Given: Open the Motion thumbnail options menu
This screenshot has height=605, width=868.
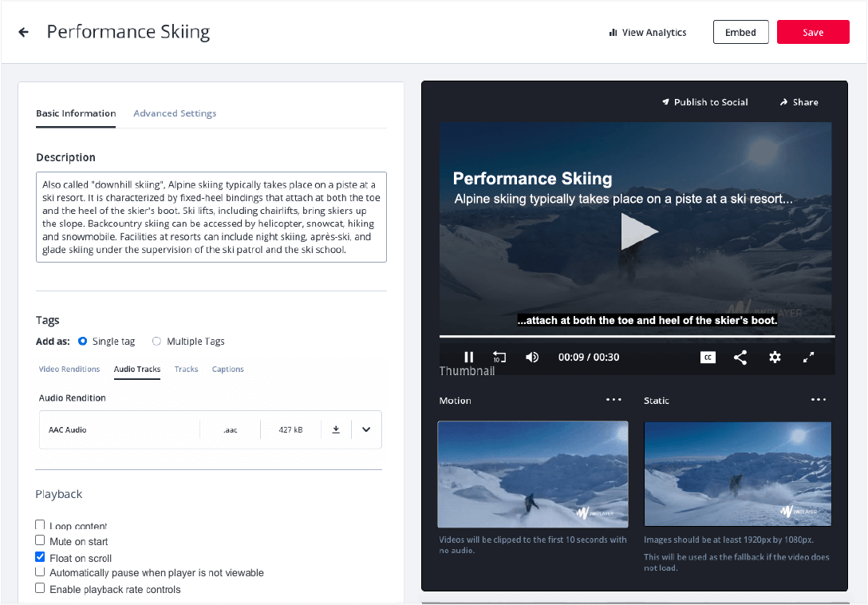Looking at the screenshot, I should pos(614,400).
